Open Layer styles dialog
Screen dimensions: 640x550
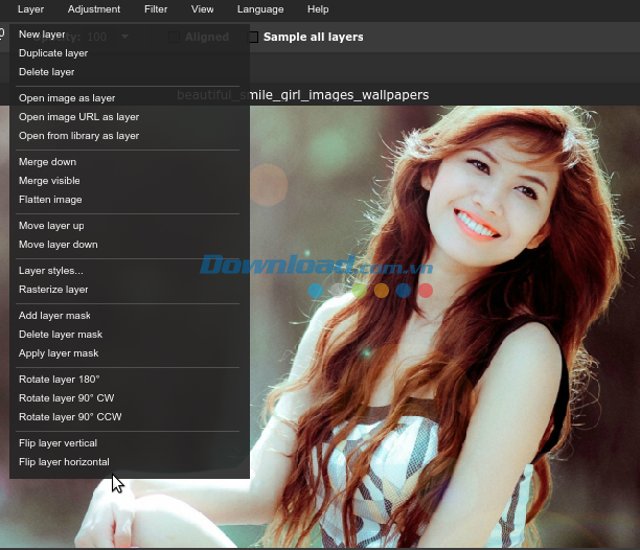point(129,271)
